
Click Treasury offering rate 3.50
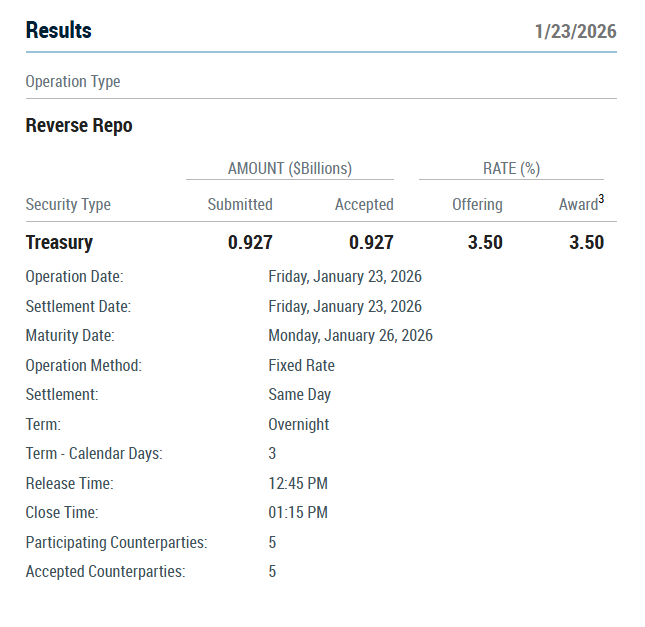(485, 242)
